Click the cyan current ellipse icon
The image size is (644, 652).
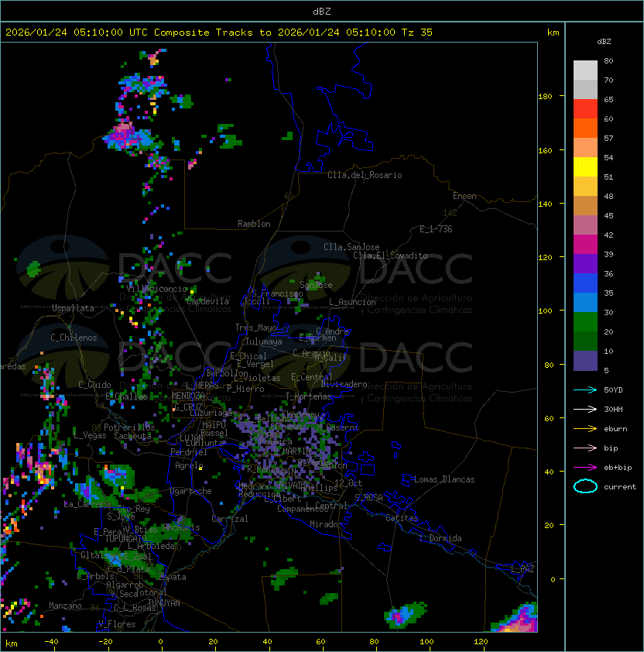[585, 486]
